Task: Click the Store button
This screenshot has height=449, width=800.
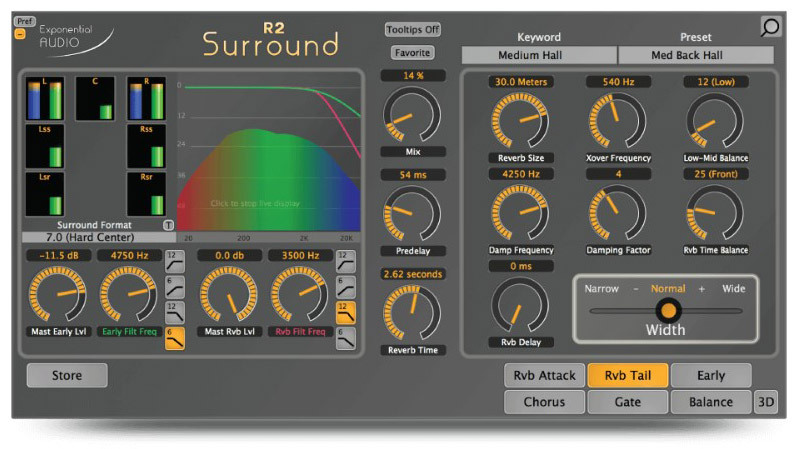Action: (66, 376)
